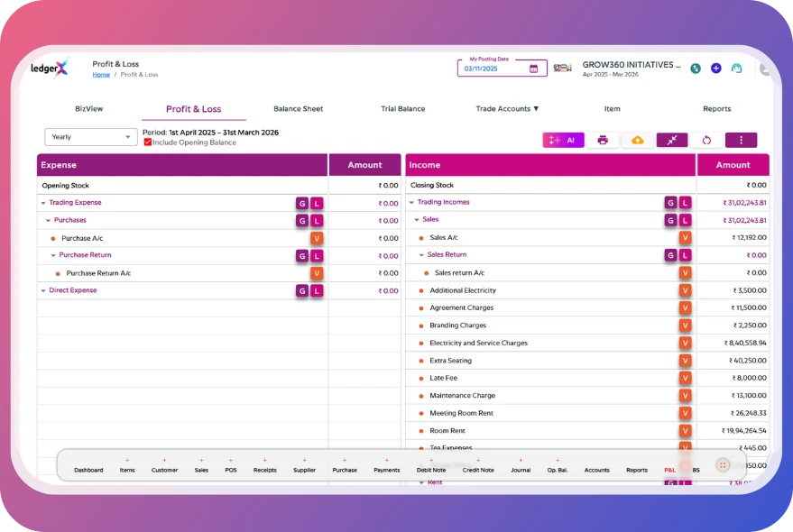
Task: Collapse the Direct Expense group
Action: coord(43,290)
